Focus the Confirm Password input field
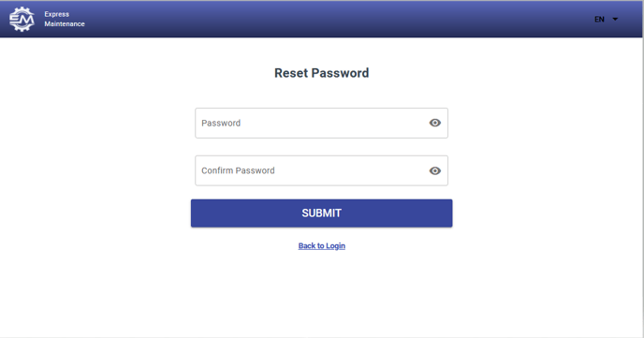Screen dimensions: 644x338 tap(321, 170)
